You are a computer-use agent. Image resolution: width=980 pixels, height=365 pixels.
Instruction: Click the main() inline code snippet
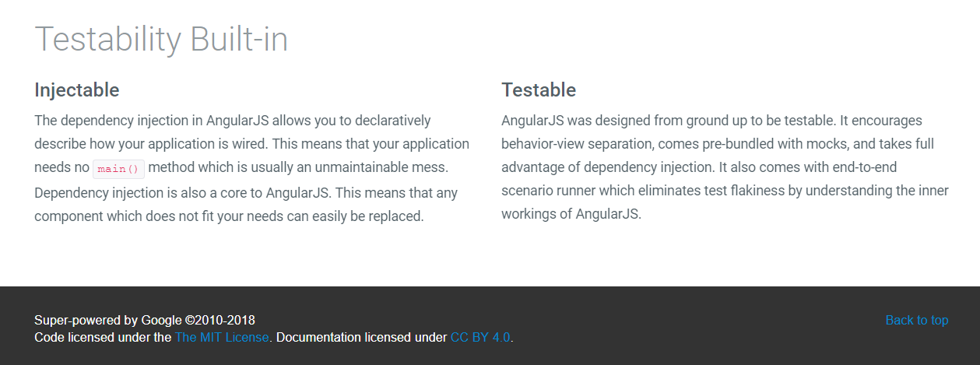tap(118, 169)
